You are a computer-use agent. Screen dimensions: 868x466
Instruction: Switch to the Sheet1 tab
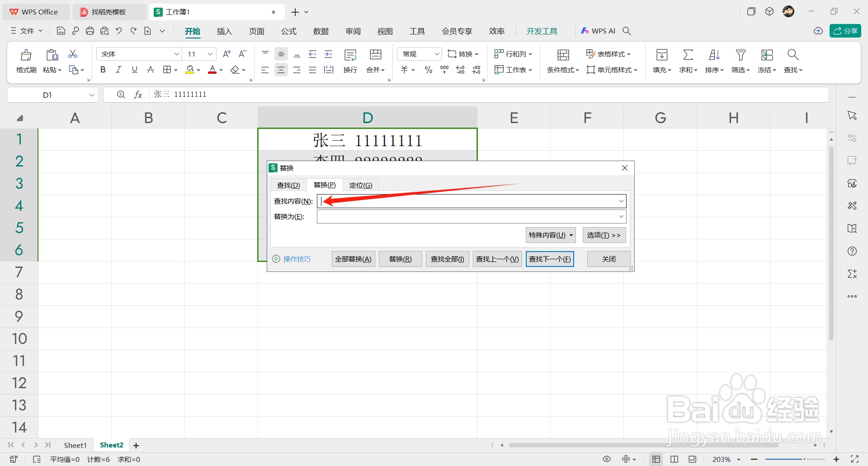click(75, 446)
